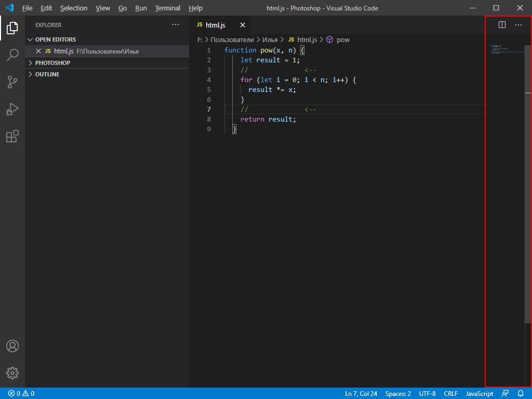Screen dimensions: 532x399
Task: Open the Manage settings gear
Action: (12, 373)
